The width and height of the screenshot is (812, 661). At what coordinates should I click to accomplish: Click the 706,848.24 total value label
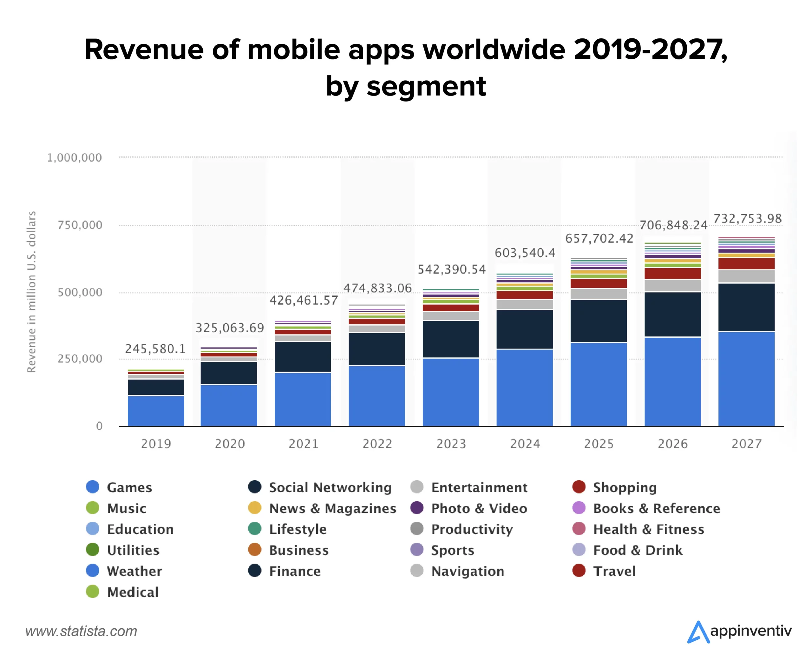coord(673,225)
